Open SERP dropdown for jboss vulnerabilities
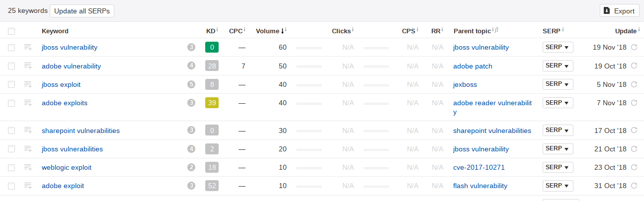Screen dimensions: 644x201 tap(558, 149)
